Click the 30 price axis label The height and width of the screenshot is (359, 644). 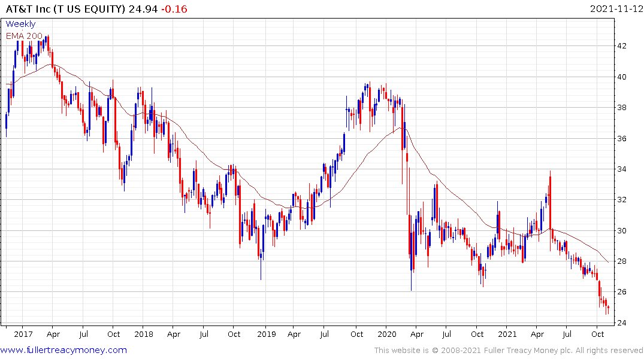(622, 230)
